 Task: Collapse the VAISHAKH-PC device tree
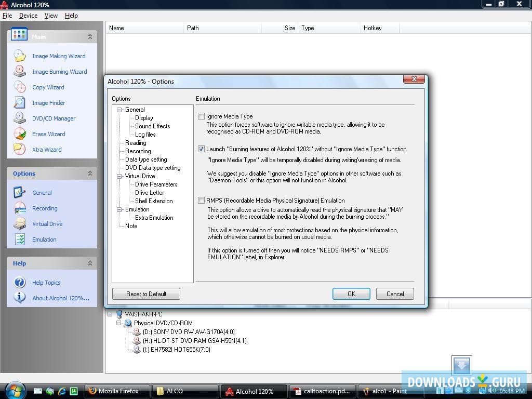coord(110,314)
